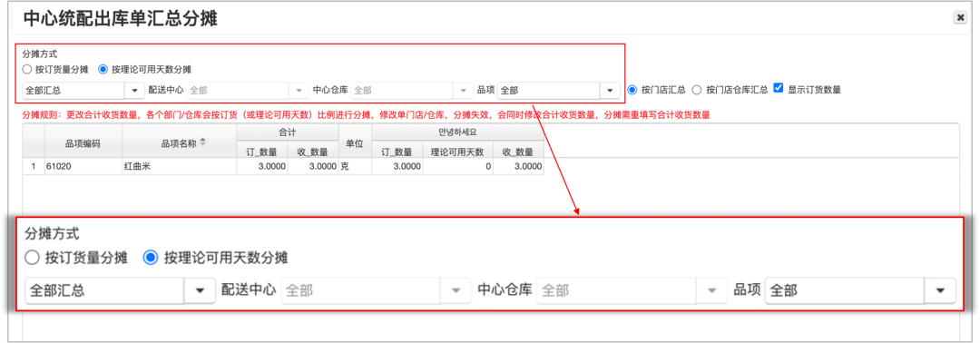Click the sort arrows beside 品项名称 header
Image resolution: width=980 pixels, height=343 pixels.
(201, 142)
